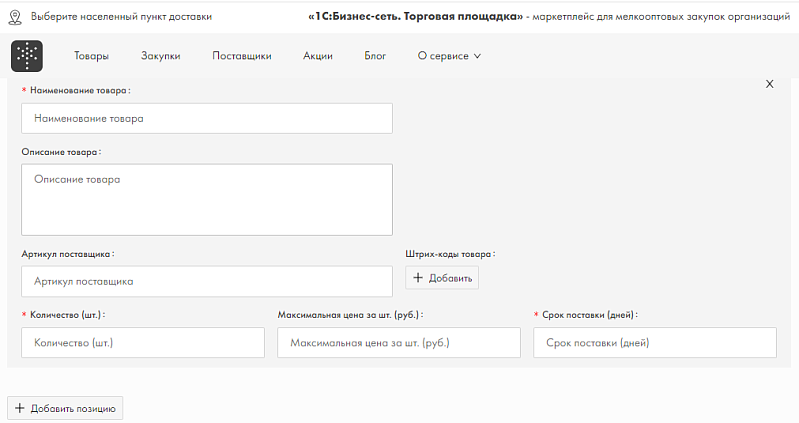
Task: Click the plus icon beside Добавить позицию
Action: click(20, 408)
